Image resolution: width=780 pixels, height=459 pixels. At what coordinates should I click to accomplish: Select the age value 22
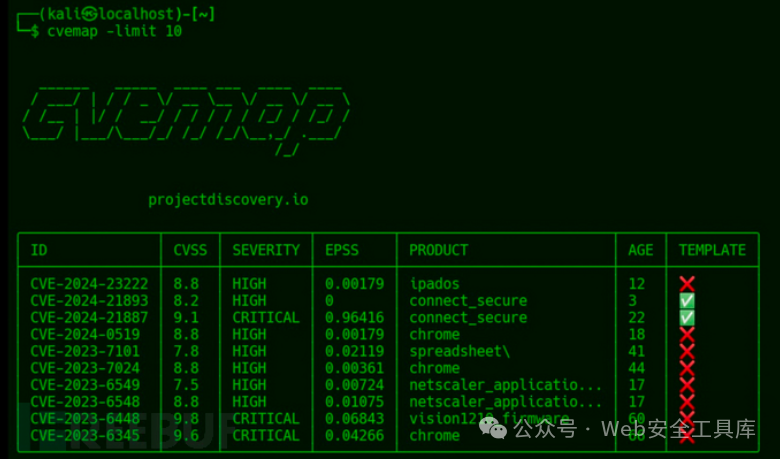tap(637, 318)
